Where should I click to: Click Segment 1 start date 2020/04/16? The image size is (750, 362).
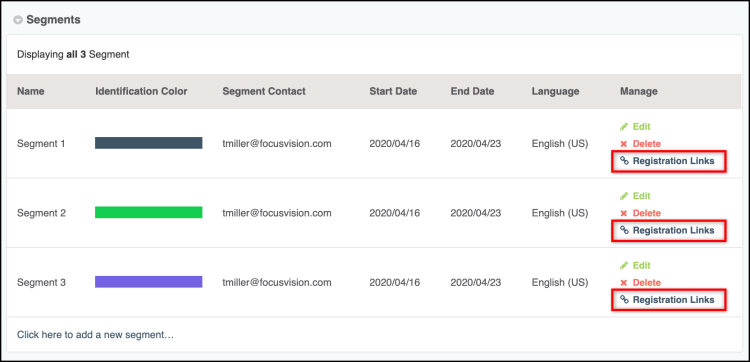tap(395, 143)
